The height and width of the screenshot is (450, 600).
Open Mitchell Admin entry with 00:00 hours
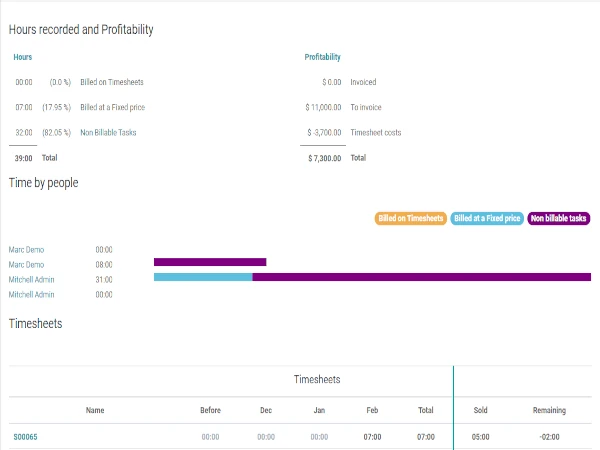[31, 294]
